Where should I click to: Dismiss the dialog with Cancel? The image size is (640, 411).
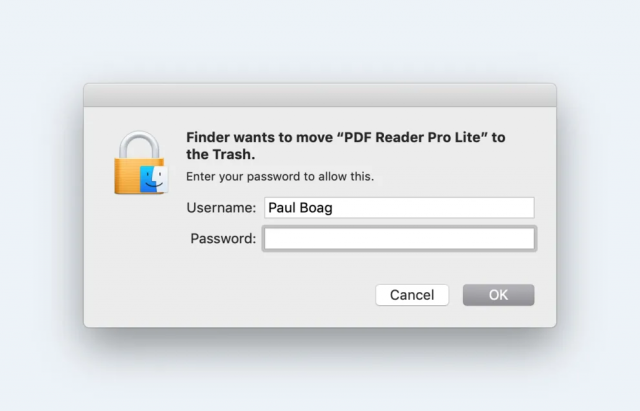[412, 295]
